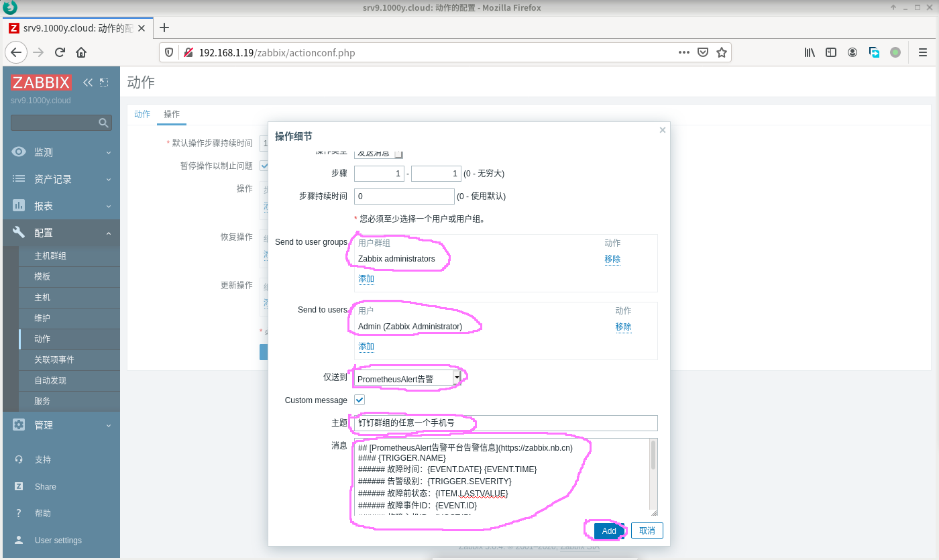Toggle the 暂停操作以制止问题 checkbox
Viewport: 939px width, 560px height.
point(264,166)
